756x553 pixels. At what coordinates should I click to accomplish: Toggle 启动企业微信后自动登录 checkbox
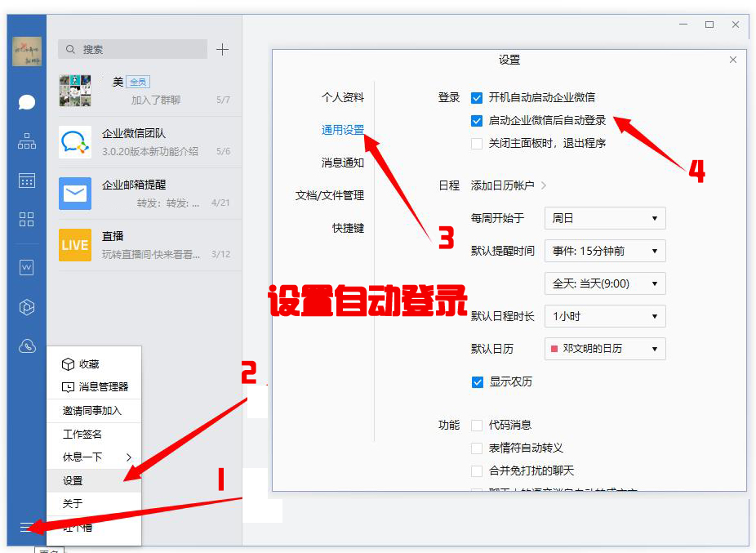pyautogui.click(x=476, y=121)
